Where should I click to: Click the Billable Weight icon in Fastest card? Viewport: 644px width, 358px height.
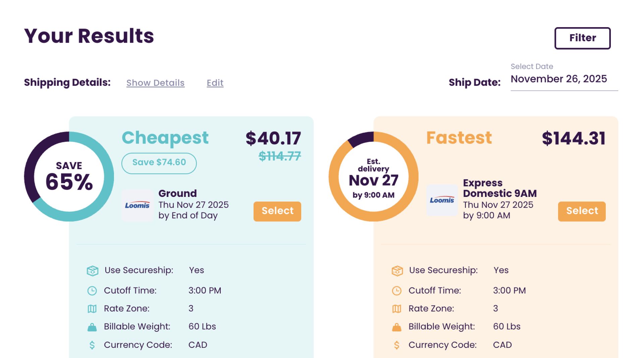(x=396, y=327)
